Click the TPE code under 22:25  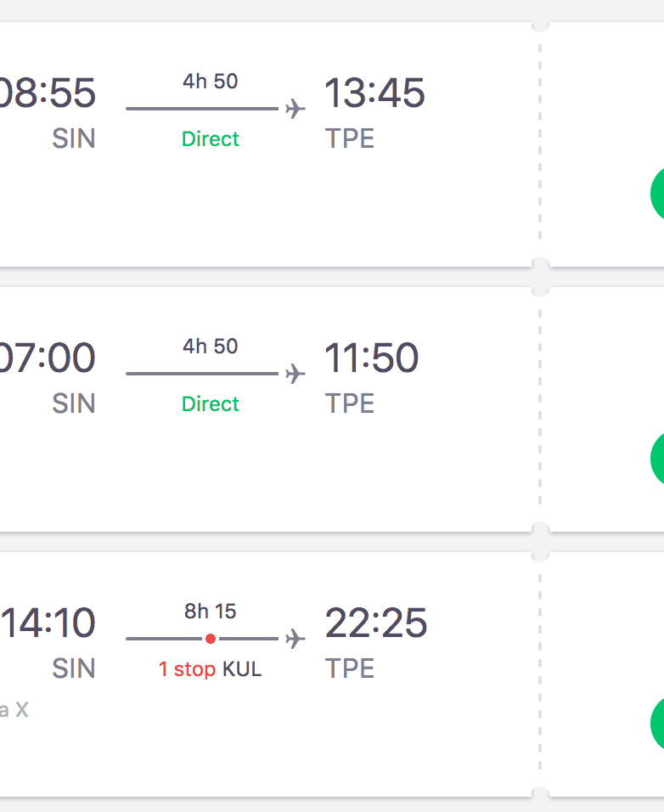(349, 668)
